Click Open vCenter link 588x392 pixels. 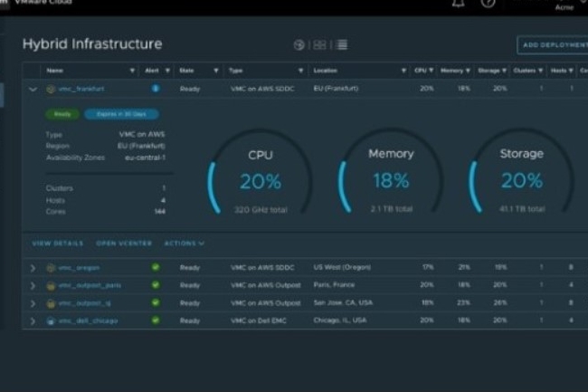pos(124,244)
